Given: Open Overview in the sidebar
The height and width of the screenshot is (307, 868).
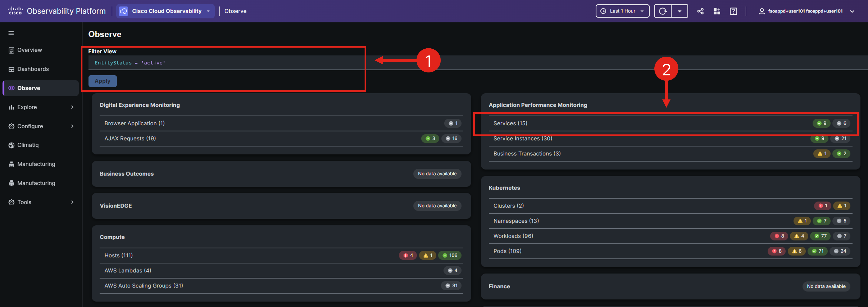Looking at the screenshot, I should [x=29, y=50].
